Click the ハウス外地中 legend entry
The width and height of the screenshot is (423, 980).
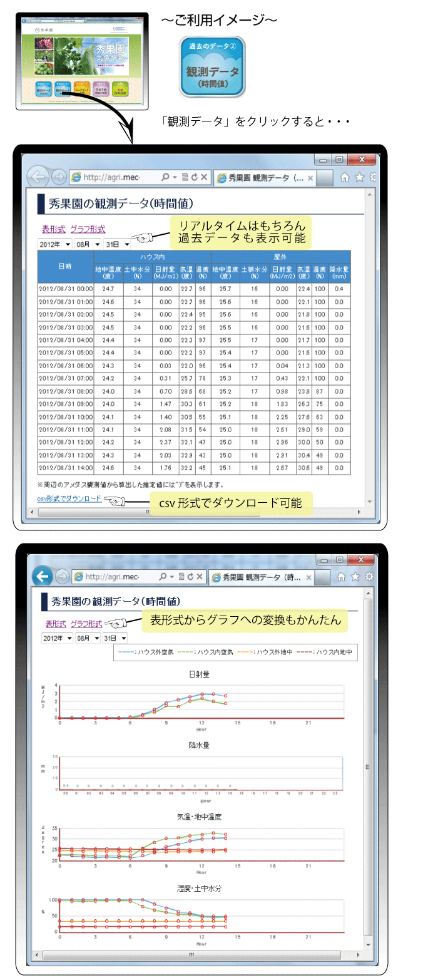(x=266, y=652)
